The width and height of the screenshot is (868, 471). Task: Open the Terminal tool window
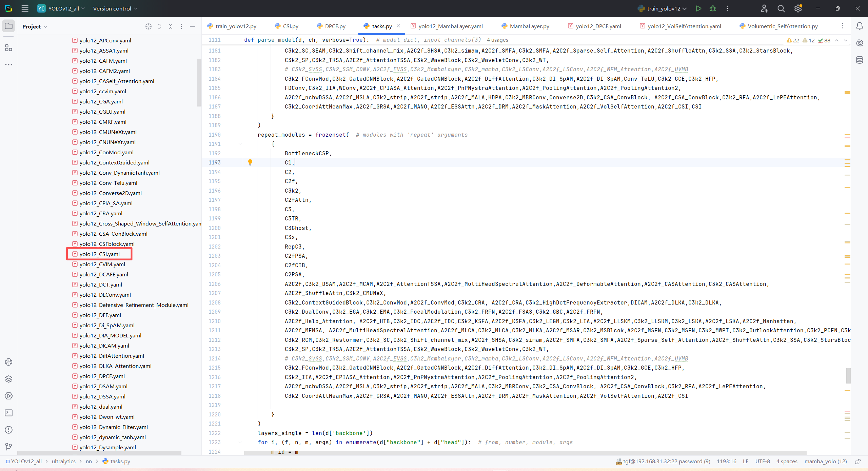point(8,413)
